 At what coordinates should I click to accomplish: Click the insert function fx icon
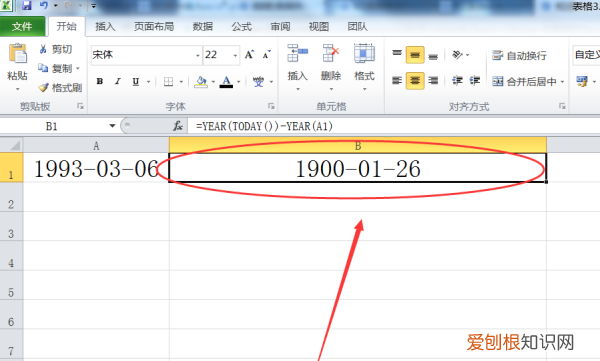(x=178, y=126)
